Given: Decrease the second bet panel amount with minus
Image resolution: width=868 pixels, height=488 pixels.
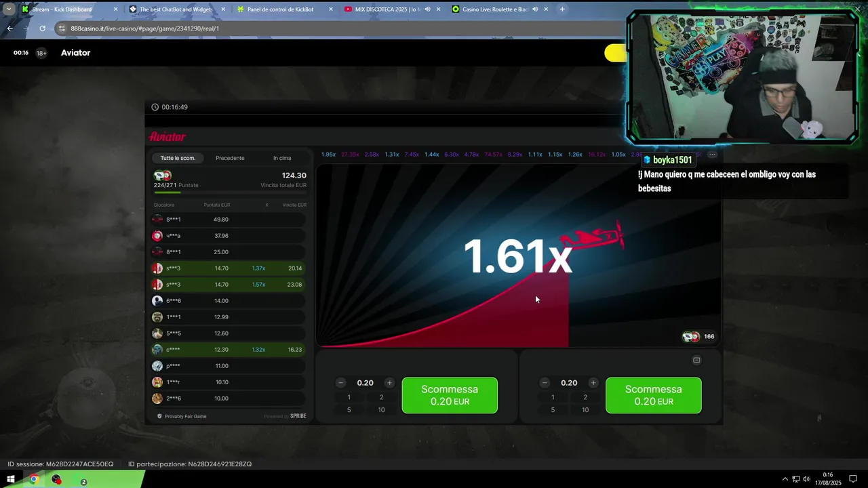Looking at the screenshot, I should tap(545, 383).
